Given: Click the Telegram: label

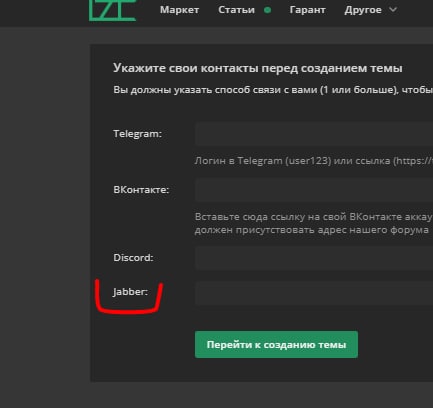Looking at the screenshot, I should (137, 134).
